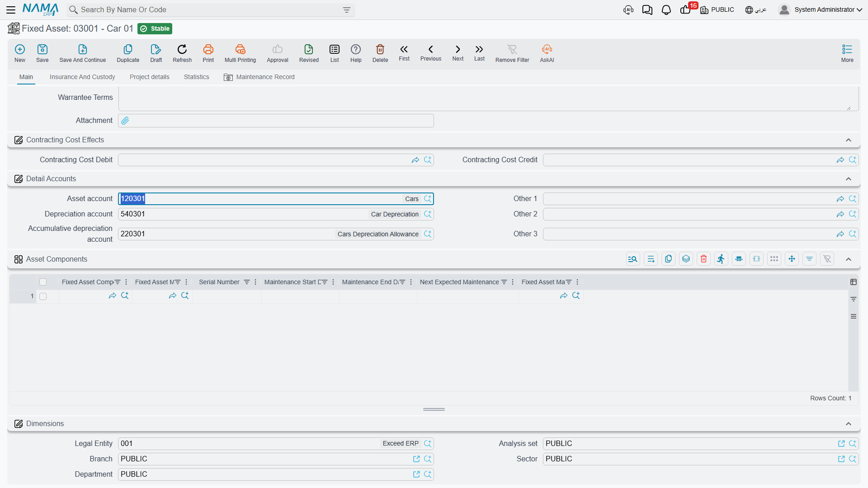Open the chat messages icon
Image resolution: width=868 pixels, height=488 pixels.
point(647,10)
